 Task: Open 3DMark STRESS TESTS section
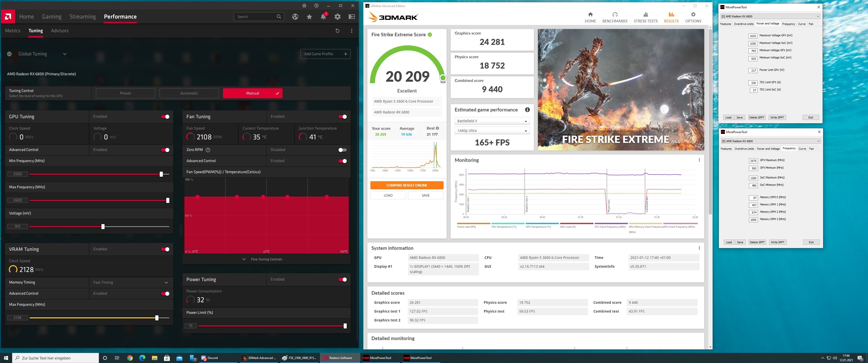point(645,17)
